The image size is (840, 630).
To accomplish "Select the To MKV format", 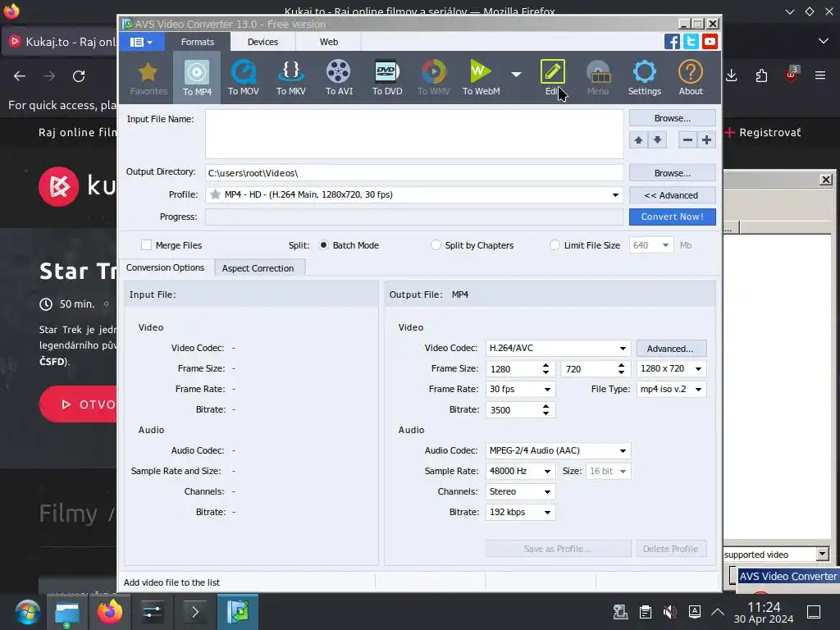I will pos(291,78).
